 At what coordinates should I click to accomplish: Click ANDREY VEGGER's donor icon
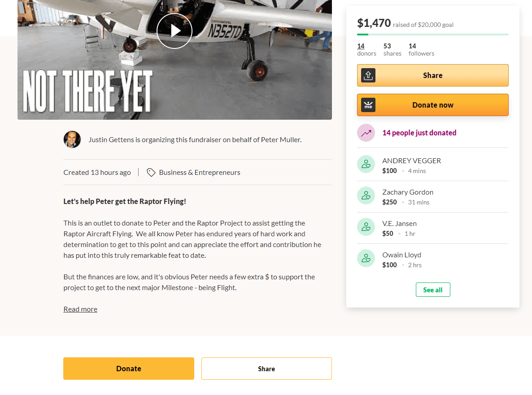pos(366,164)
